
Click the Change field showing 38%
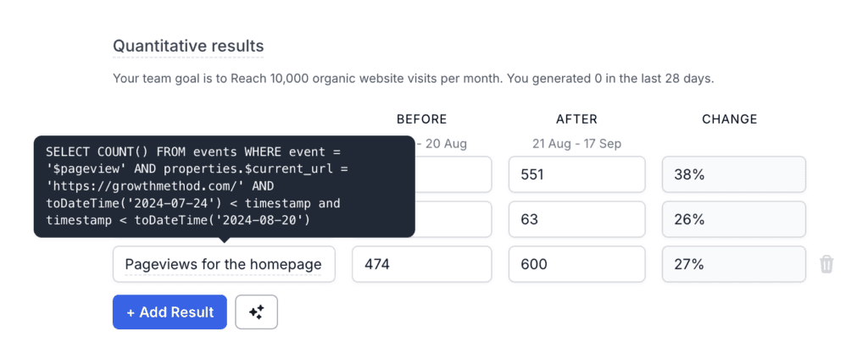[734, 175]
